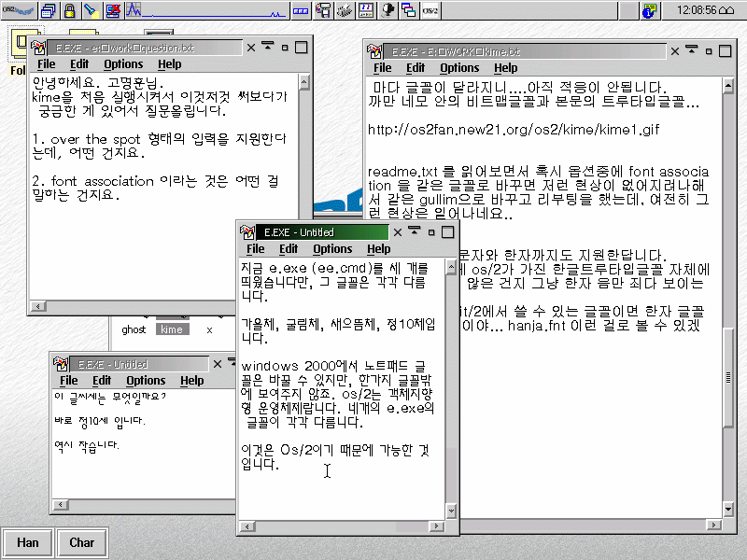The image size is (747, 560).
Task: Open system menu icon of question.txt window
Action: pos(38,47)
